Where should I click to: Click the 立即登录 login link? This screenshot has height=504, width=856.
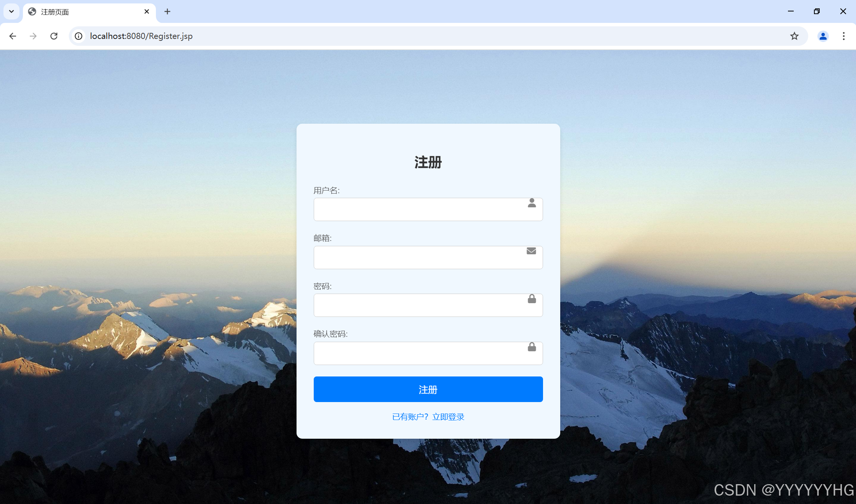[448, 417]
